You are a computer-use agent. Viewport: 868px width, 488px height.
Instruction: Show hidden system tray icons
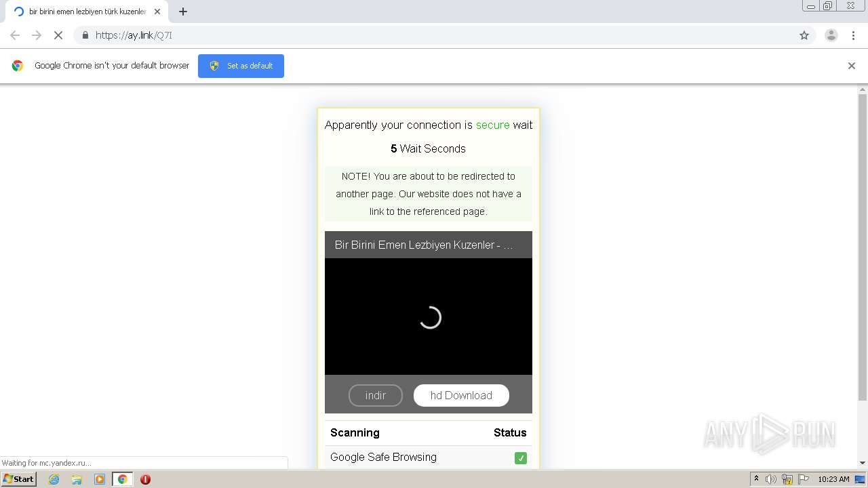pos(756,479)
